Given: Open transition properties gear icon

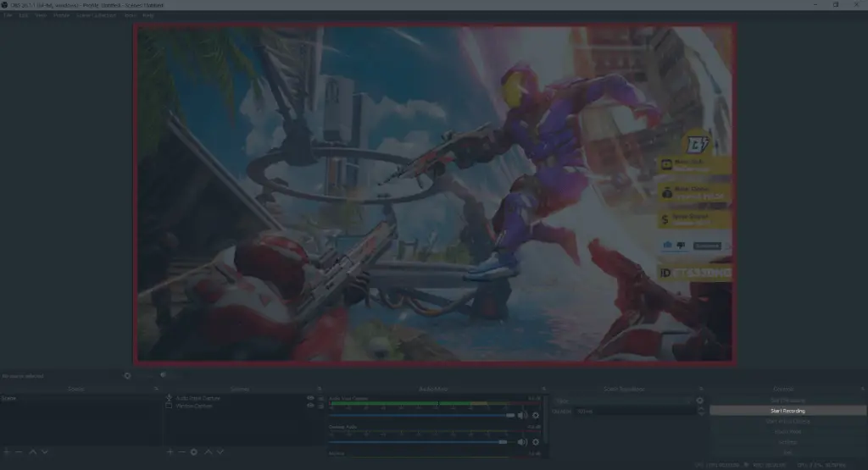Looking at the screenshot, I should [x=699, y=401].
